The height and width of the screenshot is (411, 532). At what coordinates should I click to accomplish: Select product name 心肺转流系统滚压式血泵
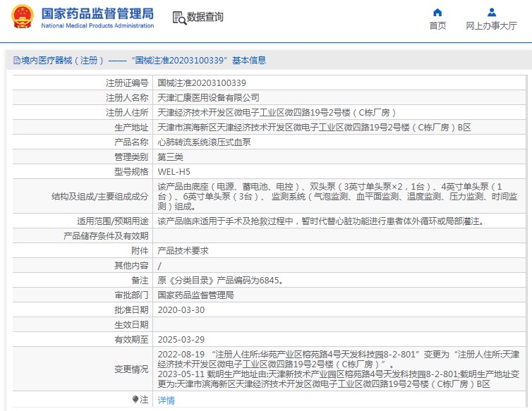pos(204,142)
